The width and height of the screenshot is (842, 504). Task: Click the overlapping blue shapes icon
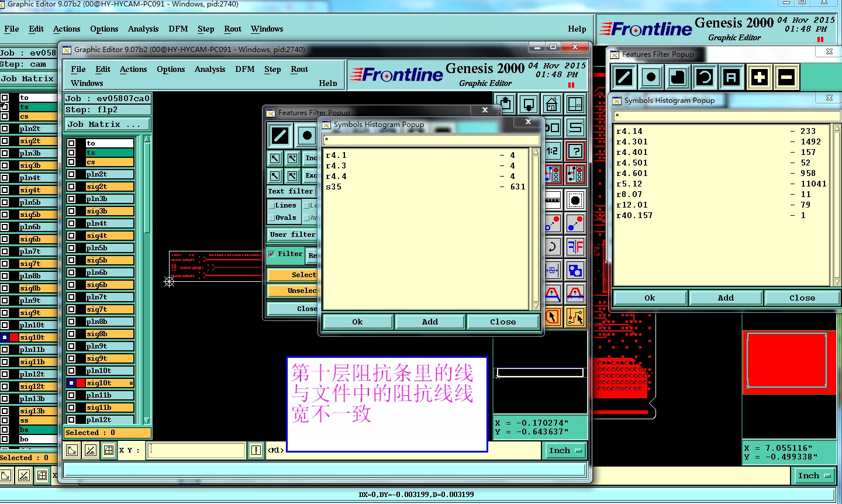575,270
